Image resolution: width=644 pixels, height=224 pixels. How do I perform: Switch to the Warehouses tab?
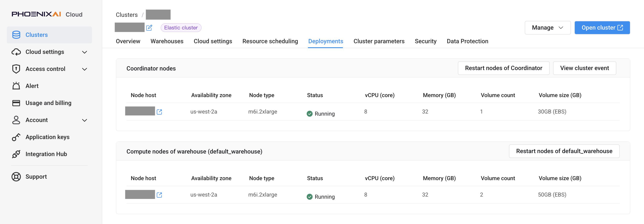pos(167,41)
